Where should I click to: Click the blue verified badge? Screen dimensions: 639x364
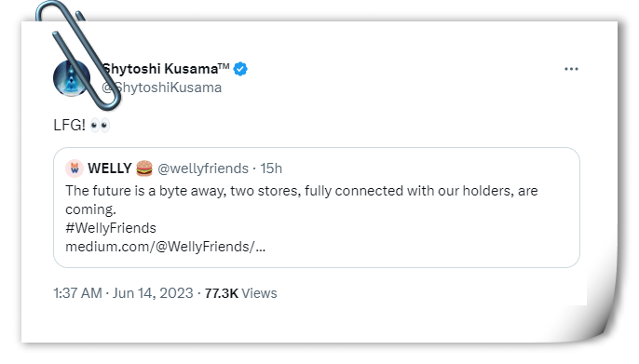pos(240,69)
